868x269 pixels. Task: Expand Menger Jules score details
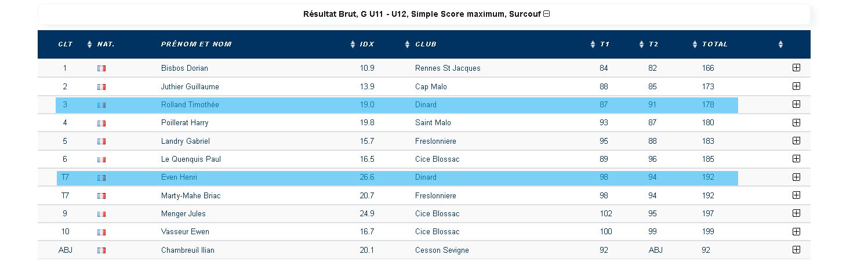[x=796, y=213]
